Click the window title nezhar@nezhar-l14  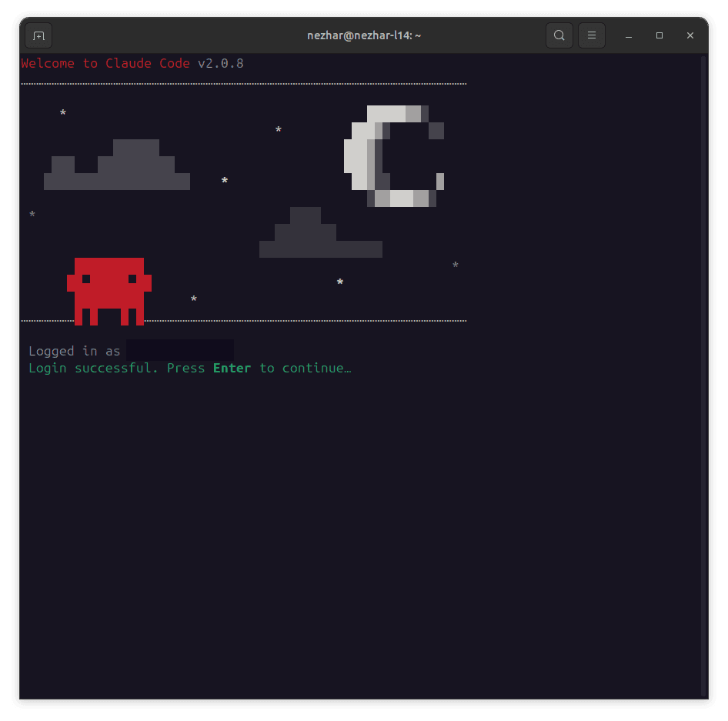(x=364, y=35)
